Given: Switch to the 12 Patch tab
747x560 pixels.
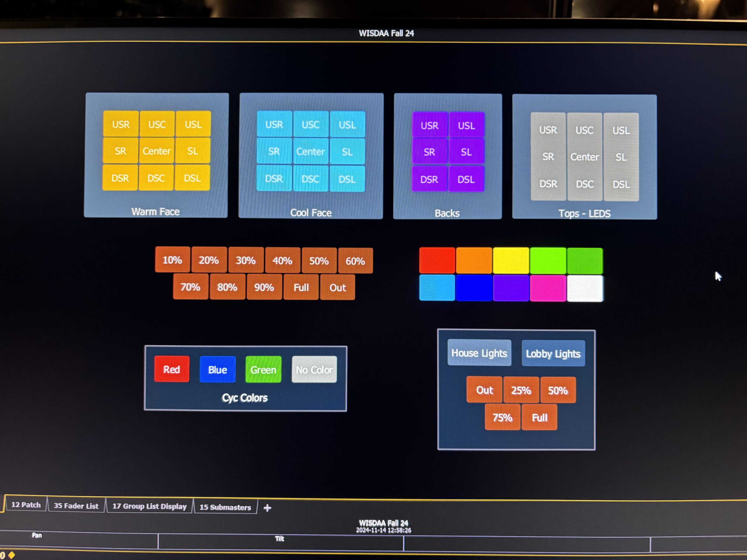Looking at the screenshot, I should (x=26, y=505).
